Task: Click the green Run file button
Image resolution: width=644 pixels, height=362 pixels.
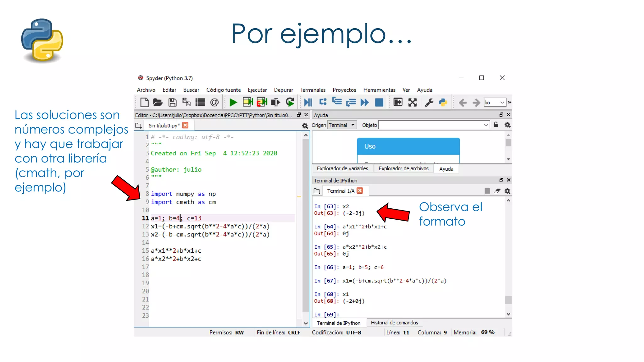Action: (x=233, y=102)
